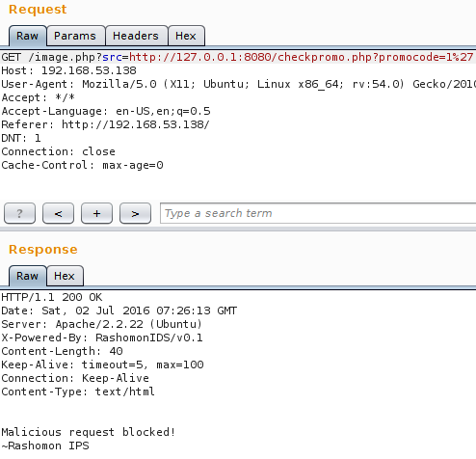The height and width of the screenshot is (459, 476).
Task: Click the User-Agent header line
Action: coord(238,84)
